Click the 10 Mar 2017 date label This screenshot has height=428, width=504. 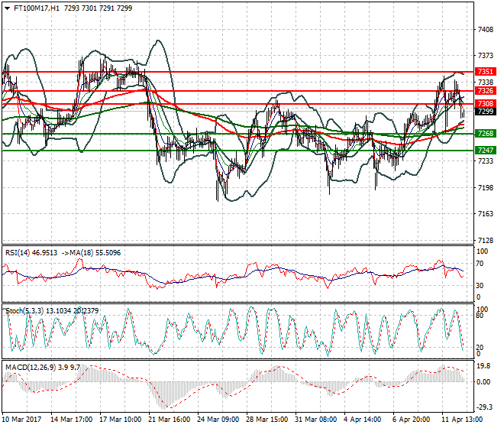(x=21, y=420)
